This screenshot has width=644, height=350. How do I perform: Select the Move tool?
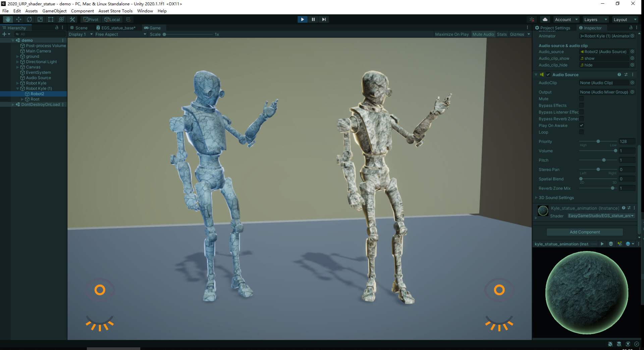pos(18,19)
